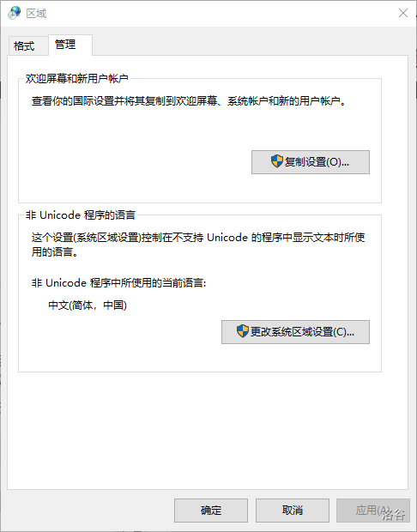Click the shield icon on the 复制设置 button
Viewport: 417px width, 532px height.
coord(277,161)
